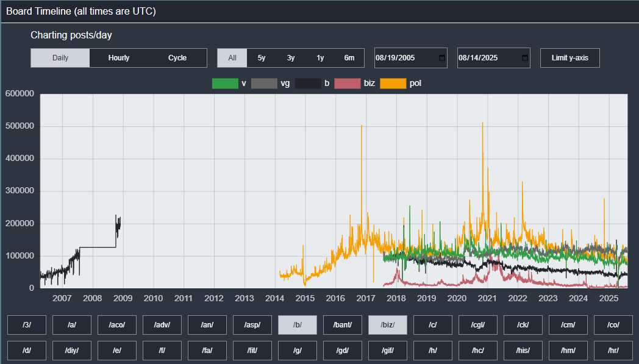
Task: Select the All time range option
Action: coord(232,58)
